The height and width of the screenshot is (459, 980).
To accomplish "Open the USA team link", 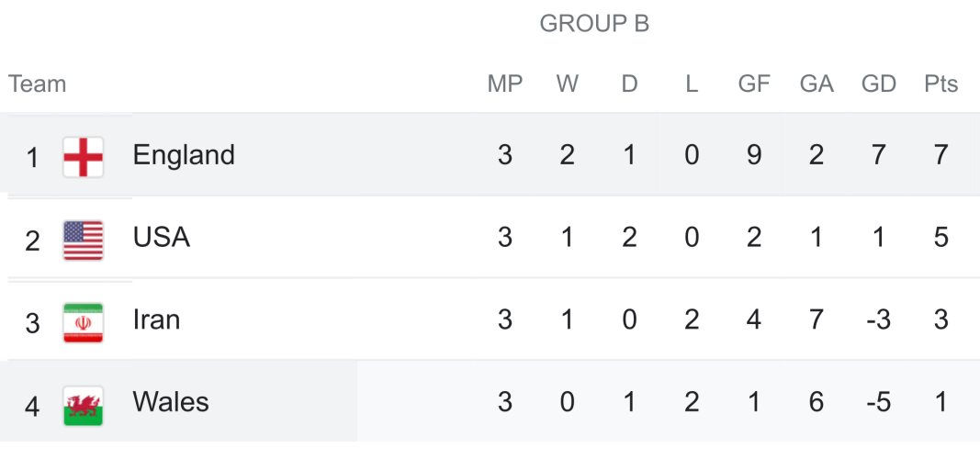I will click(162, 238).
